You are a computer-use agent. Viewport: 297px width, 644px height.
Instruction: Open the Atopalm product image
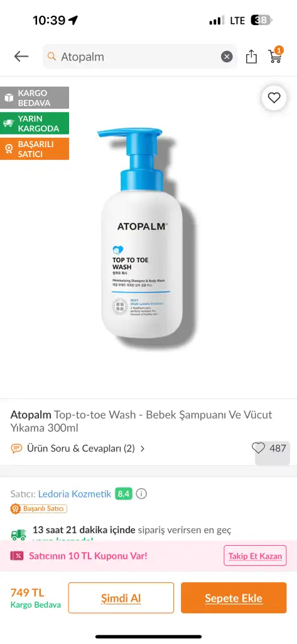coord(142,233)
